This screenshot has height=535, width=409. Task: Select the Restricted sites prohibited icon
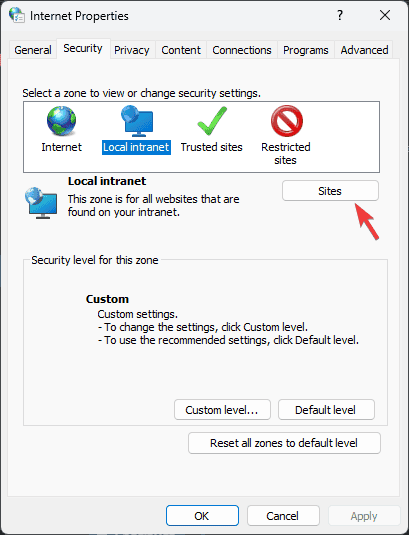287,121
